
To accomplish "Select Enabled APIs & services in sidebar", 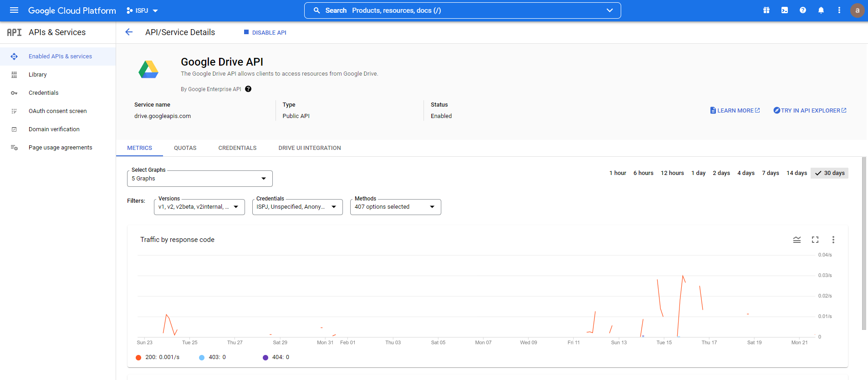I will pos(60,56).
